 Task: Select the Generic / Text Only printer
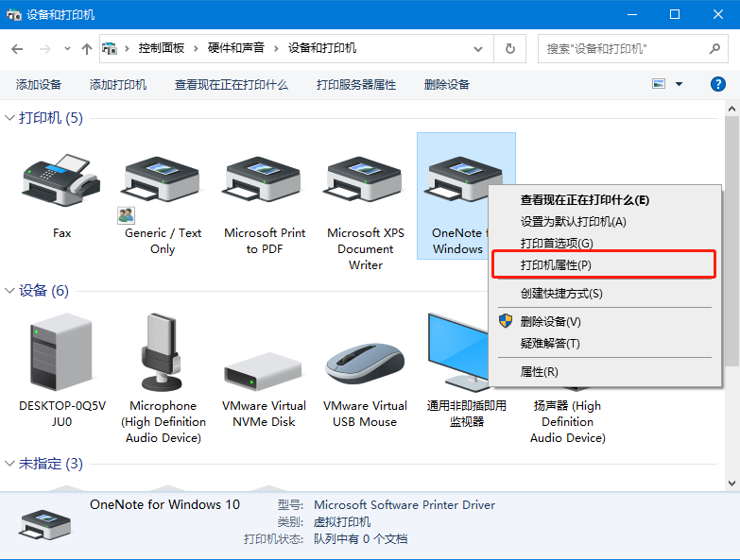[x=163, y=180]
